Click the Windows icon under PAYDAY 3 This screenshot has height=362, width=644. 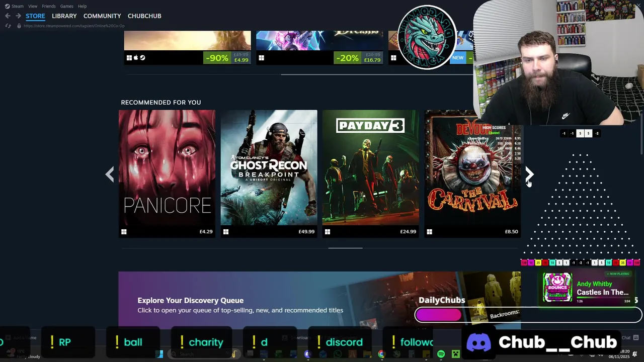pos(328,232)
